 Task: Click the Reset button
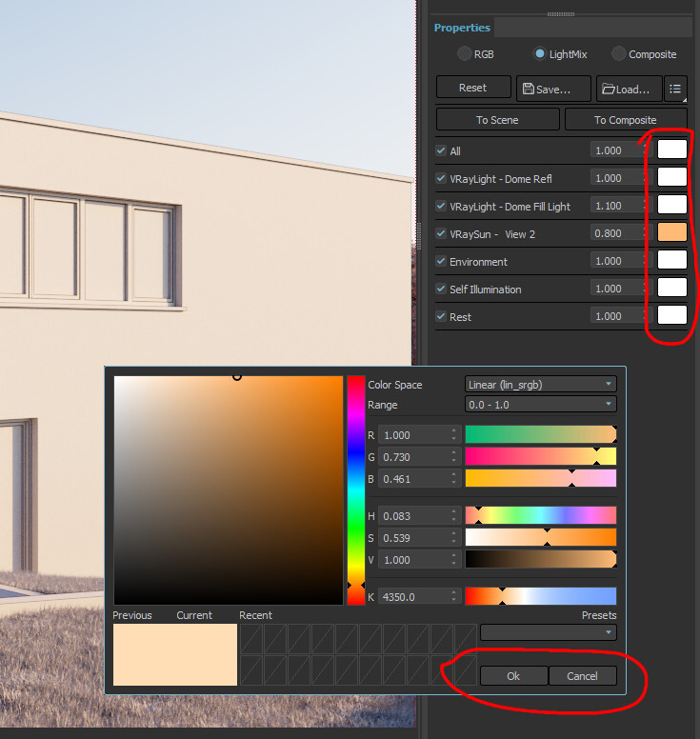pyautogui.click(x=473, y=88)
